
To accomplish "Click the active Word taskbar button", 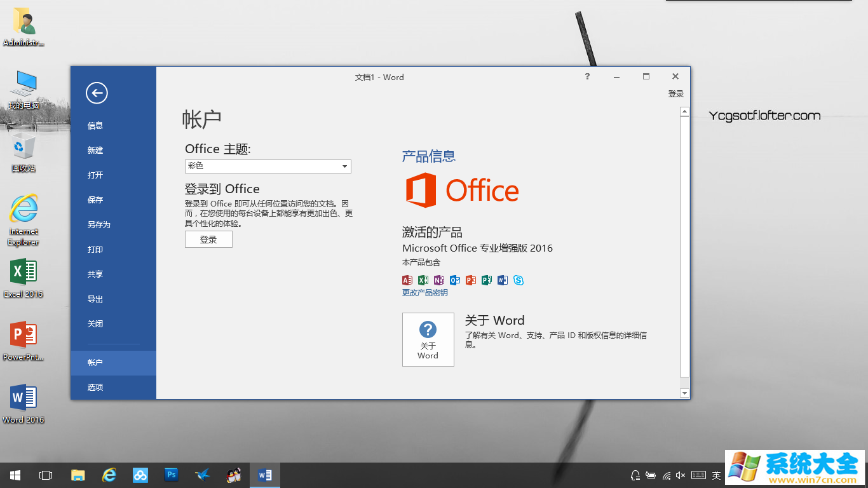I will [x=265, y=475].
